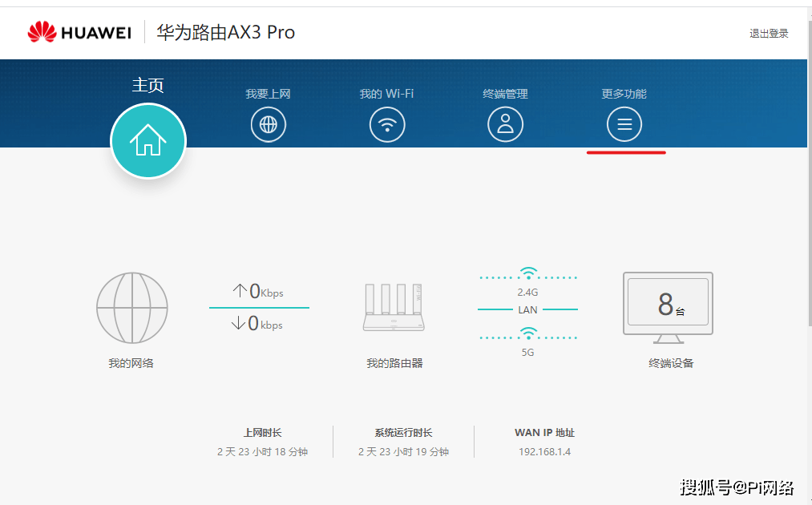The image size is (812, 505).
Task: Click the router image above 我的路由器
Action: click(394, 307)
